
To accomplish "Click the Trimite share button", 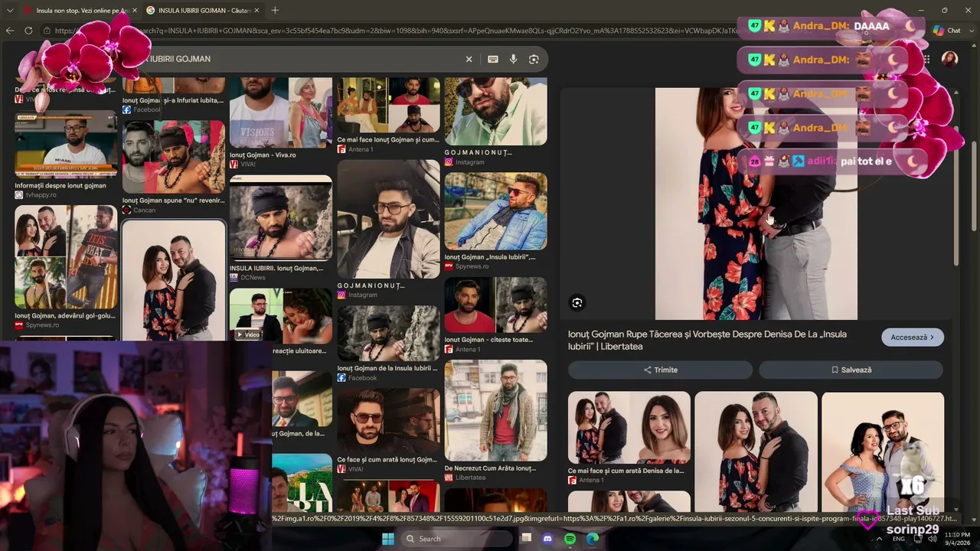I will pos(660,370).
